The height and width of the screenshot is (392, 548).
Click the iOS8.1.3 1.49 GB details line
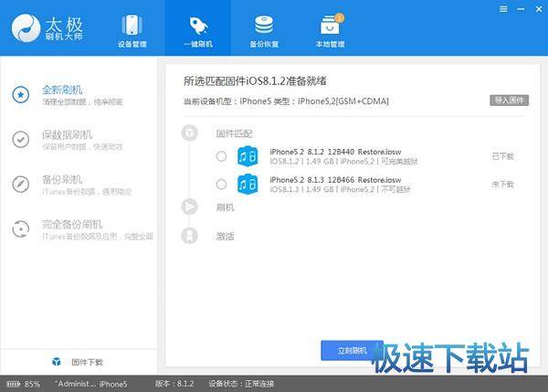(340, 189)
